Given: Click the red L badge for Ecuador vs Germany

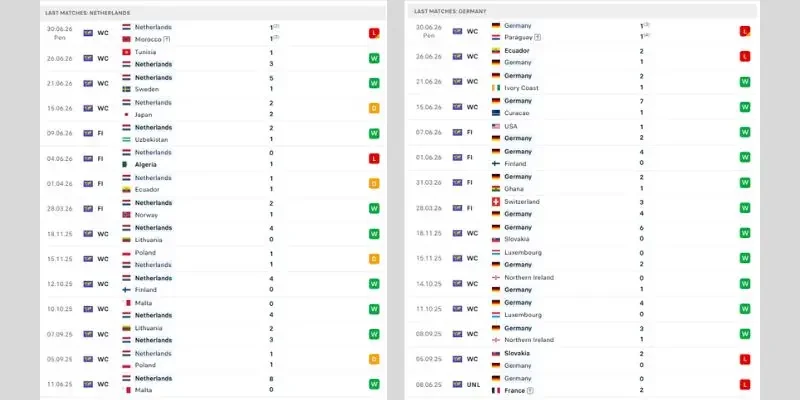Looking at the screenshot, I should [745, 56].
